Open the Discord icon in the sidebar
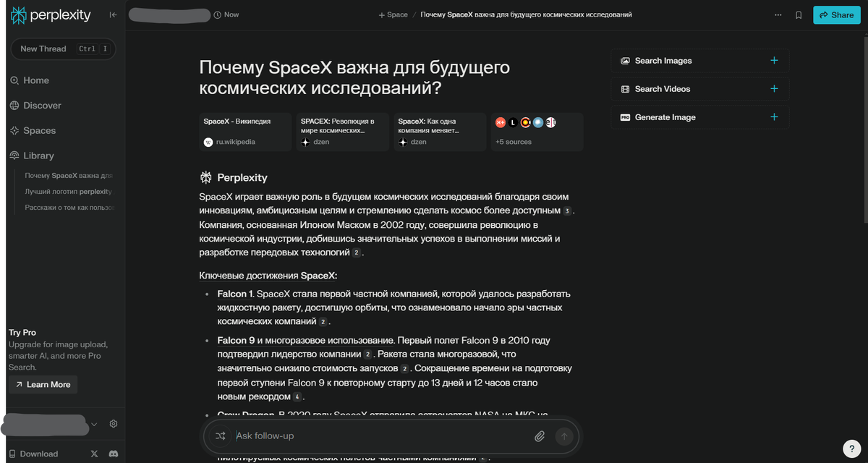This screenshot has width=868, height=463. coord(113,454)
